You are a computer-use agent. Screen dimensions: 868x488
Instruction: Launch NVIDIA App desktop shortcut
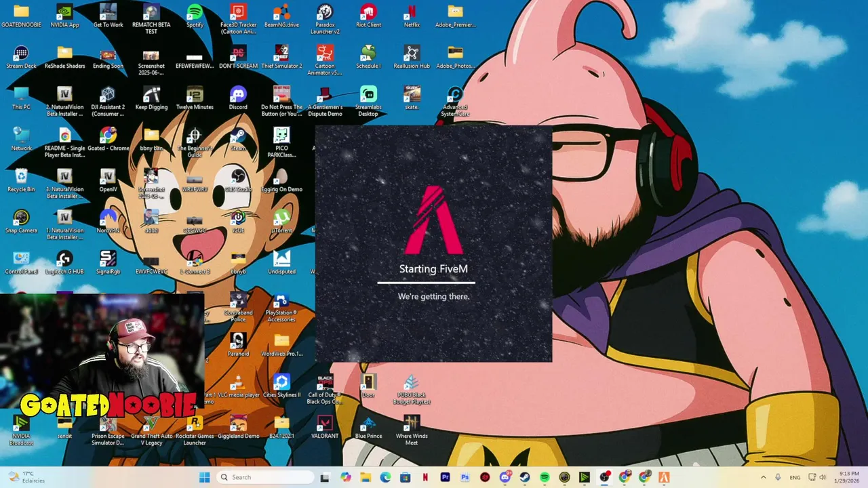point(64,16)
